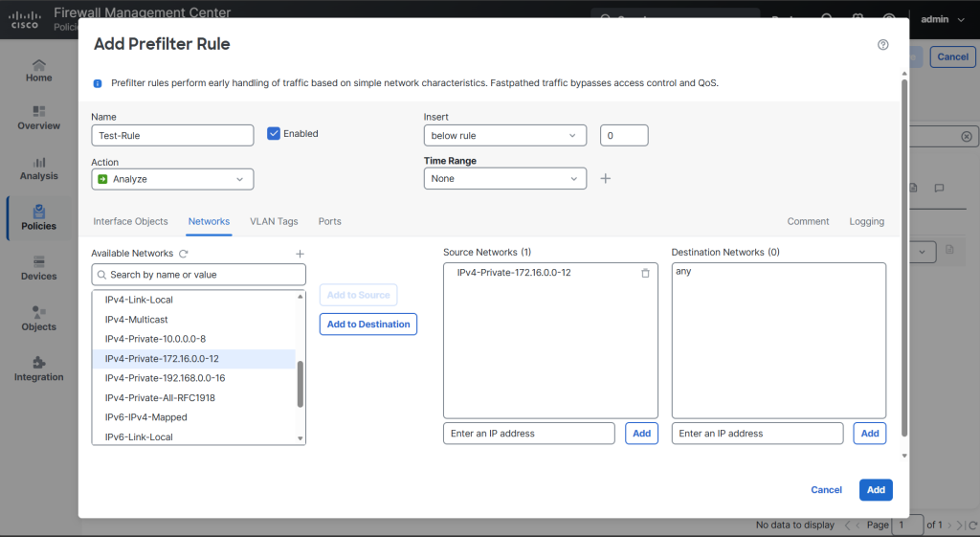980x537 pixels.
Task: Click the blue Add button to save rule
Action: (x=876, y=489)
